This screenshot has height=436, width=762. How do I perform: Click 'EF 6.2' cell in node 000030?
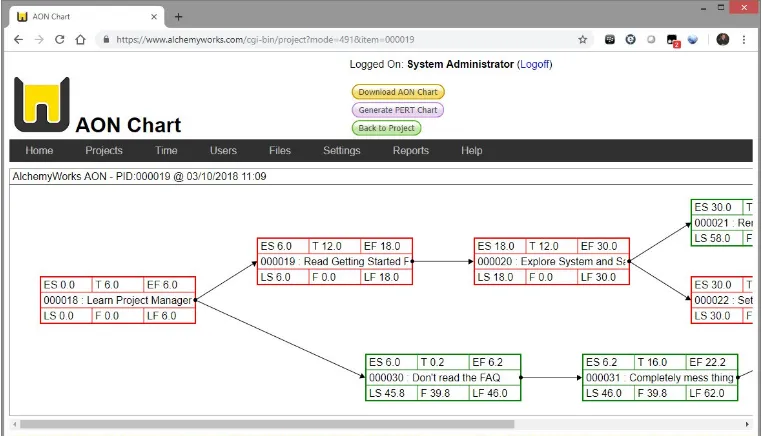495,363
